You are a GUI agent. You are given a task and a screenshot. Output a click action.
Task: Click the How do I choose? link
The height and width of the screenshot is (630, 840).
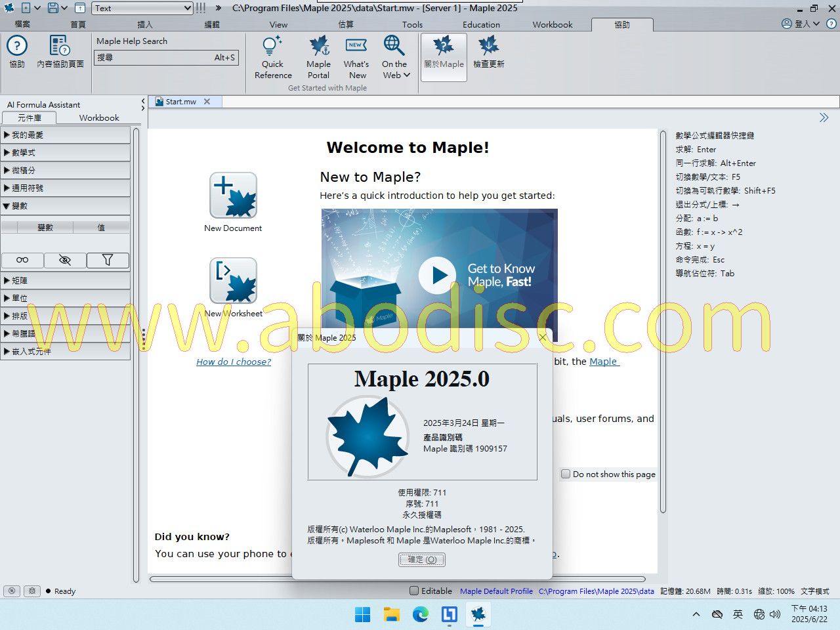point(234,362)
